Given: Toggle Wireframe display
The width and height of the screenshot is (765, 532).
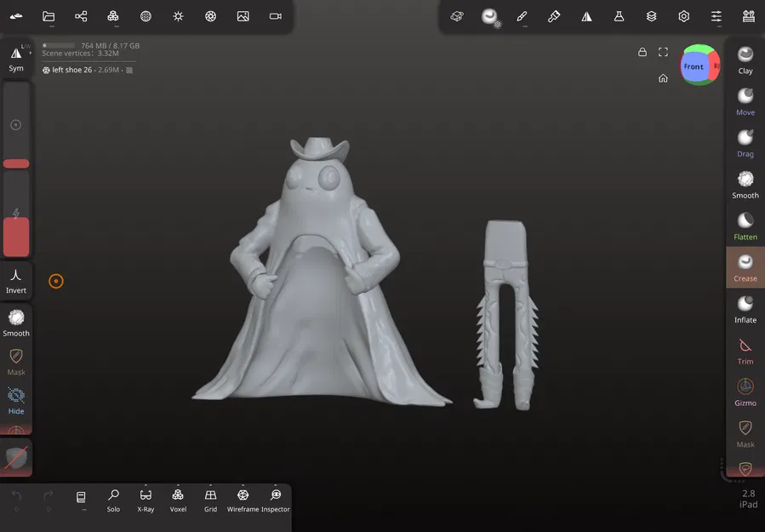Looking at the screenshot, I should coord(243,498).
